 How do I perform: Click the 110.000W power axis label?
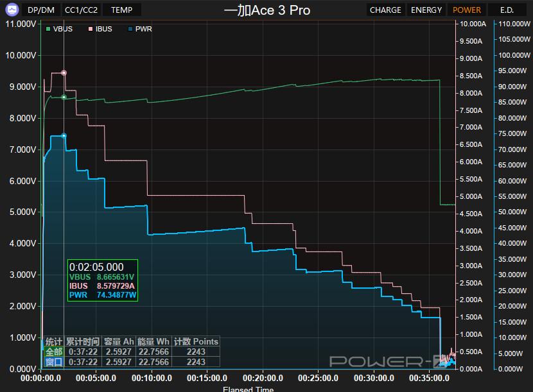click(514, 24)
